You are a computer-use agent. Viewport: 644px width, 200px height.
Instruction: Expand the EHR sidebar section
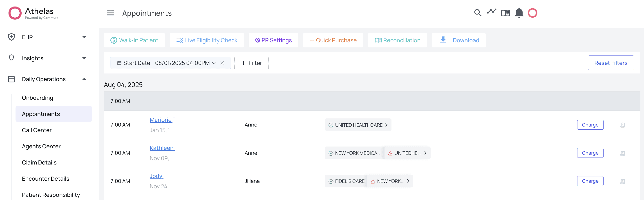(x=84, y=37)
